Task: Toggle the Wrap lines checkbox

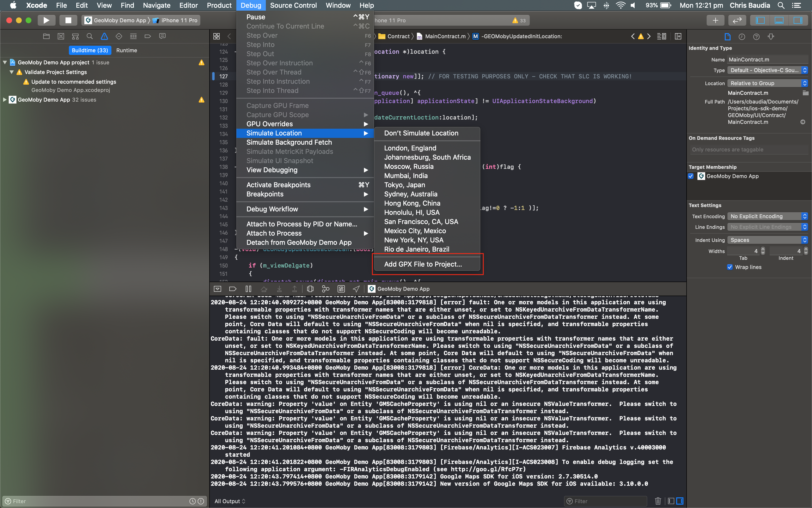Action: [730, 267]
